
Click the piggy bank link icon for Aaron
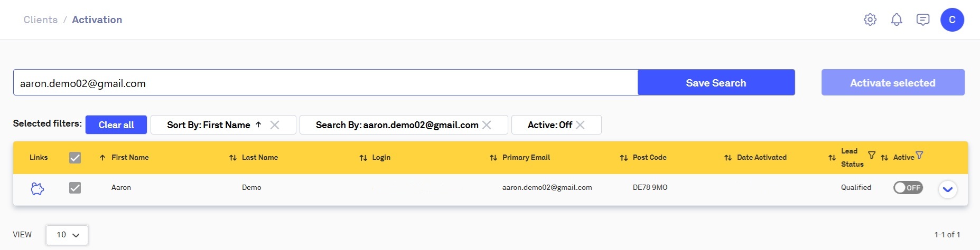coord(37,188)
